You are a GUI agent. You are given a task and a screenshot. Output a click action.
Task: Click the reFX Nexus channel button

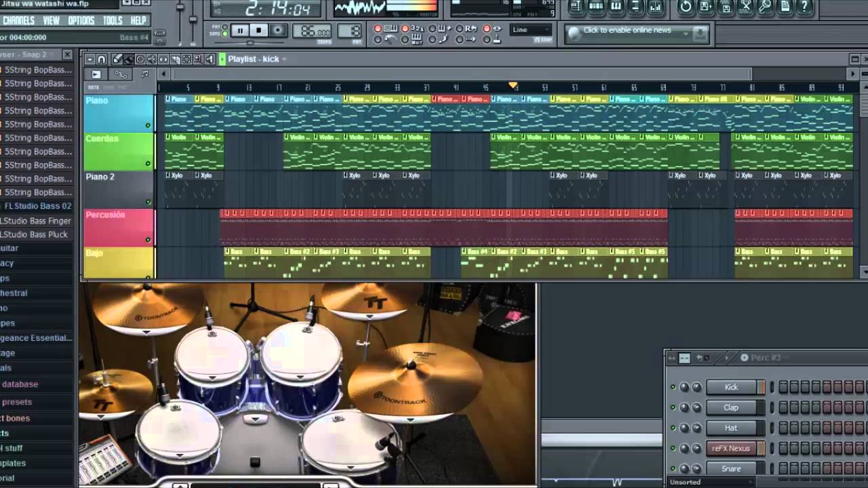coord(731,448)
